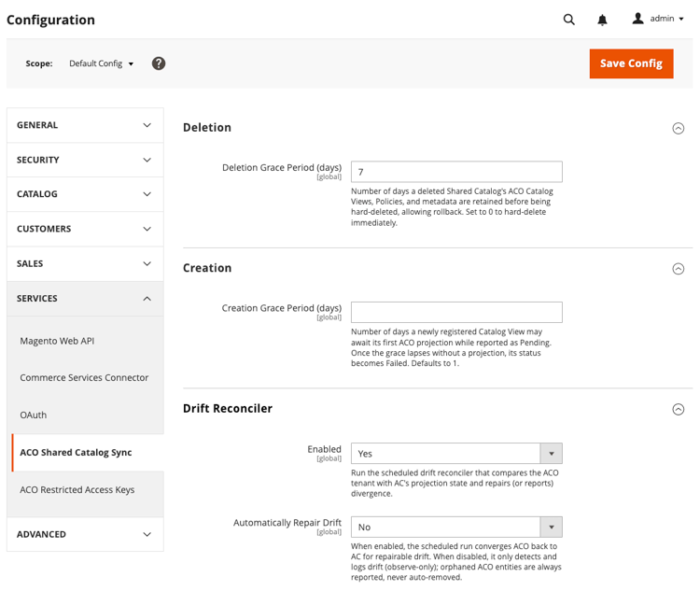
Task: Click the Configuration page title
Action: click(x=51, y=21)
